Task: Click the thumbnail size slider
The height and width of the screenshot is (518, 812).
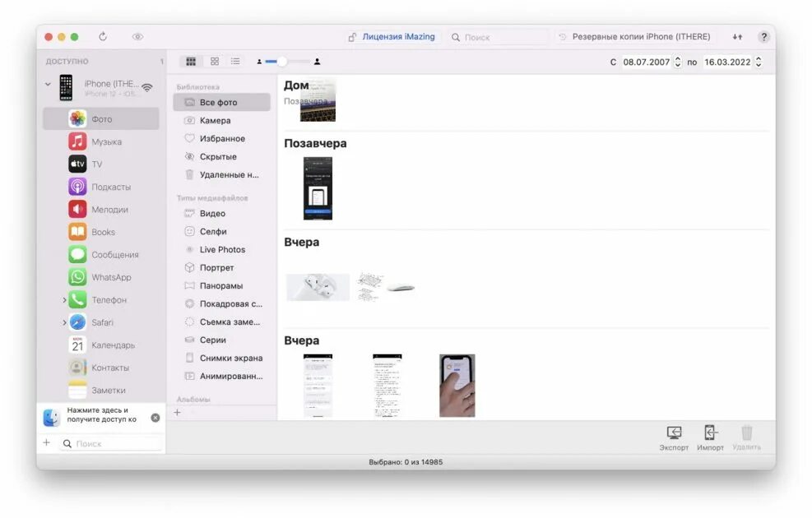Action: coord(288,62)
